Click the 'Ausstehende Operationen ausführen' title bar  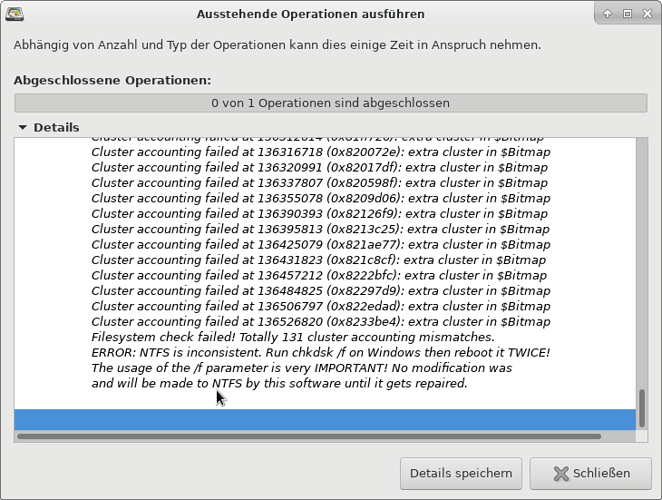point(311,14)
